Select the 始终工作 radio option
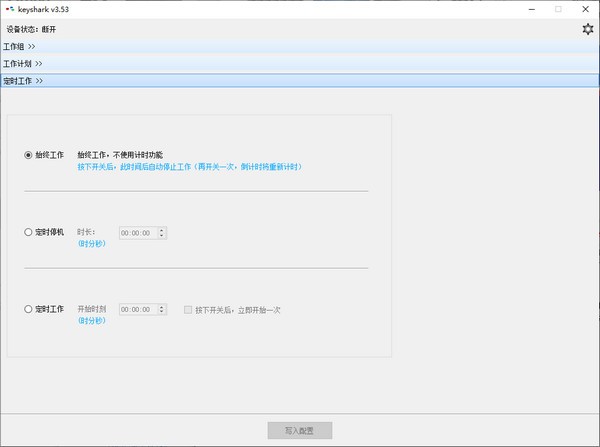The image size is (600, 447). 29,155
